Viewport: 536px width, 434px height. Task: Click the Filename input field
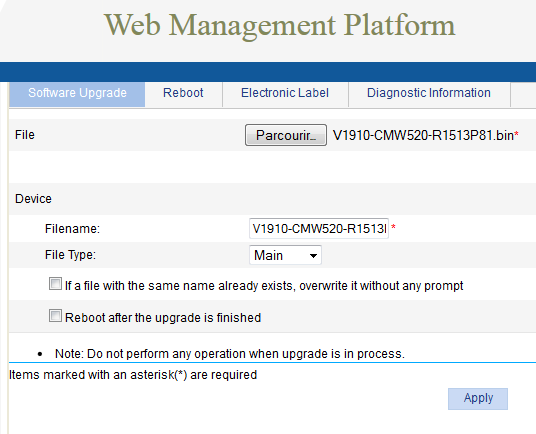[319, 228]
